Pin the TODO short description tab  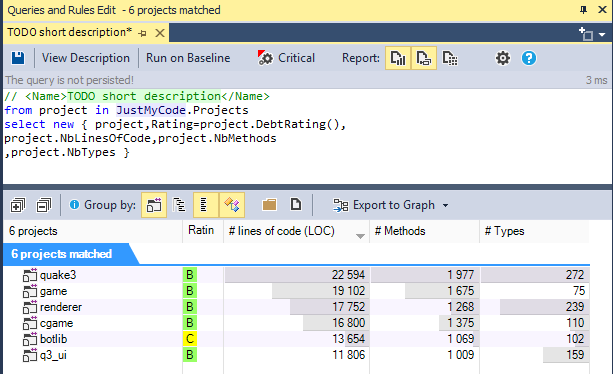[x=143, y=33]
